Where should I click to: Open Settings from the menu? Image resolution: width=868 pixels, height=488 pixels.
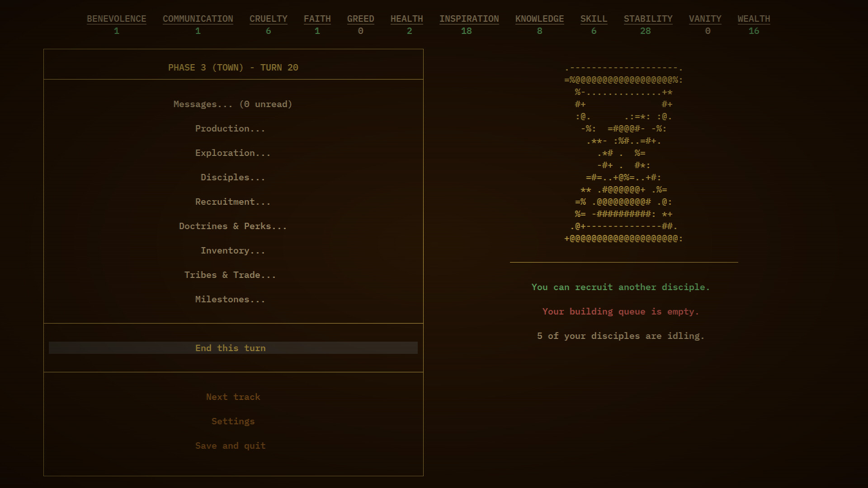pyautogui.click(x=233, y=422)
